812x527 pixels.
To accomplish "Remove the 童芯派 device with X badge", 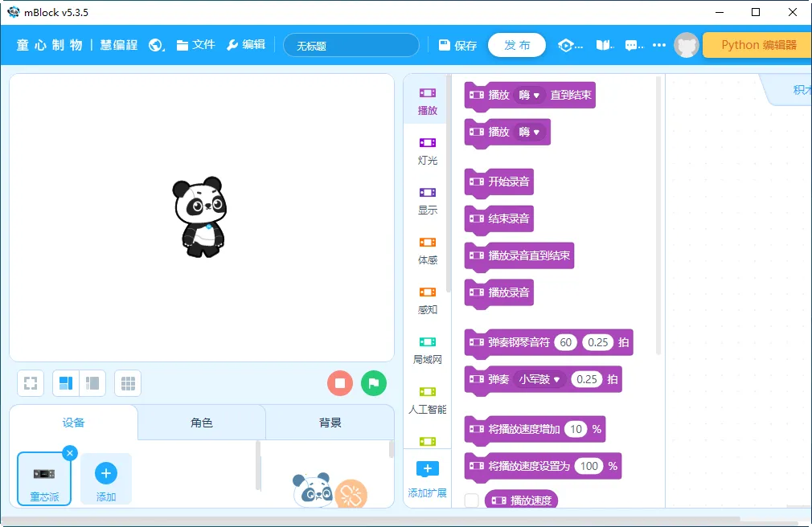I will (x=70, y=453).
